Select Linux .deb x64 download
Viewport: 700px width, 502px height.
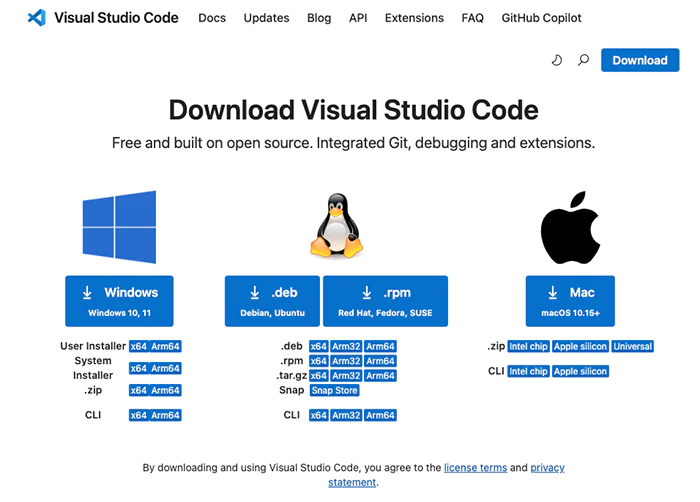coord(319,346)
